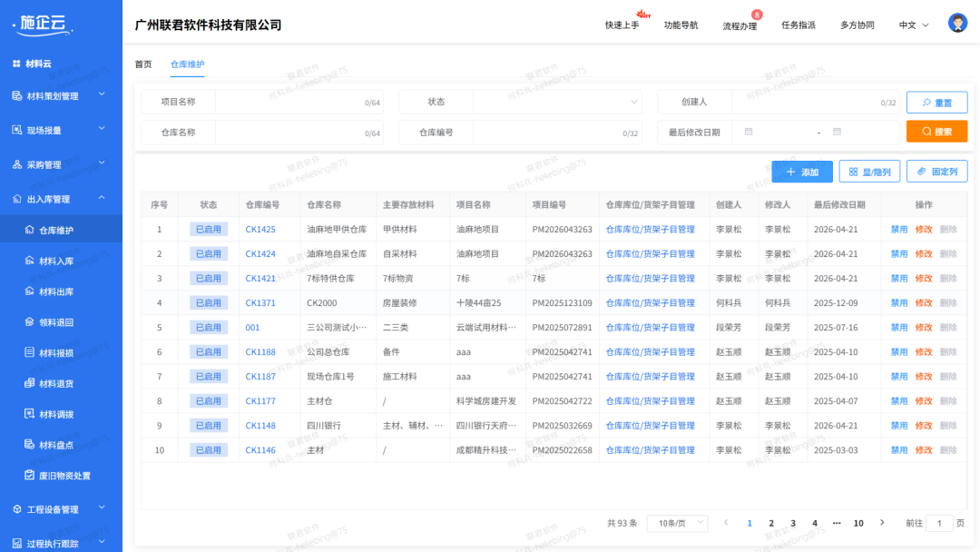Click the 材料策划管理 sidebar icon
The image size is (980, 552).
pos(17,95)
